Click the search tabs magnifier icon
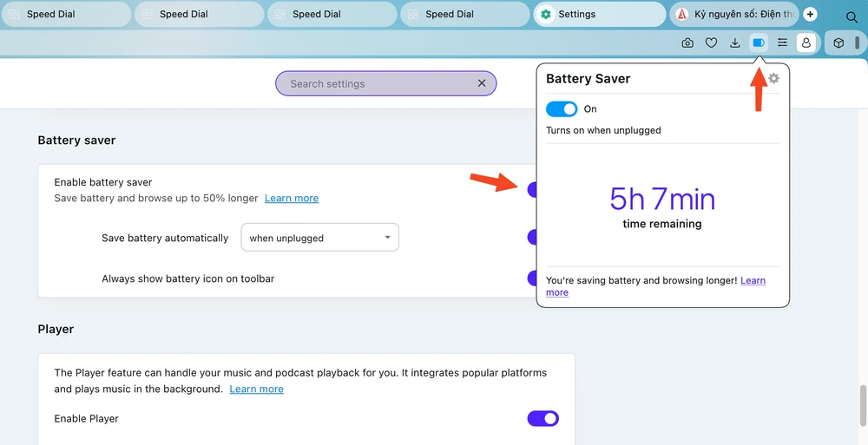Screen dimensions: 868x445 click(x=852, y=16)
